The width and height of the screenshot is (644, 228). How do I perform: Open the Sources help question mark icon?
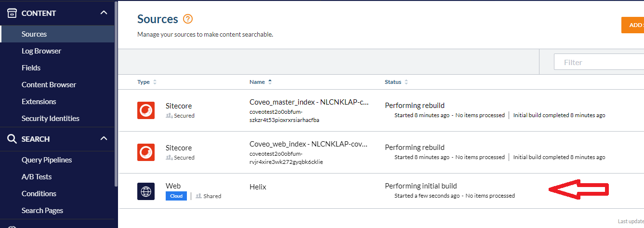click(x=188, y=19)
